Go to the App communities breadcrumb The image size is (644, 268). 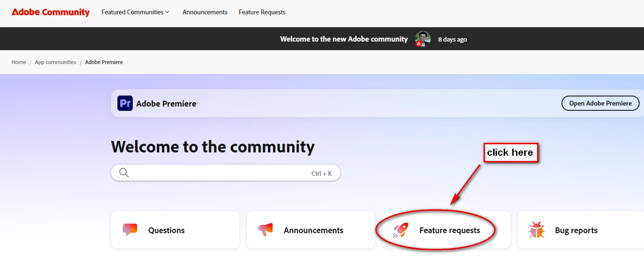(55, 62)
